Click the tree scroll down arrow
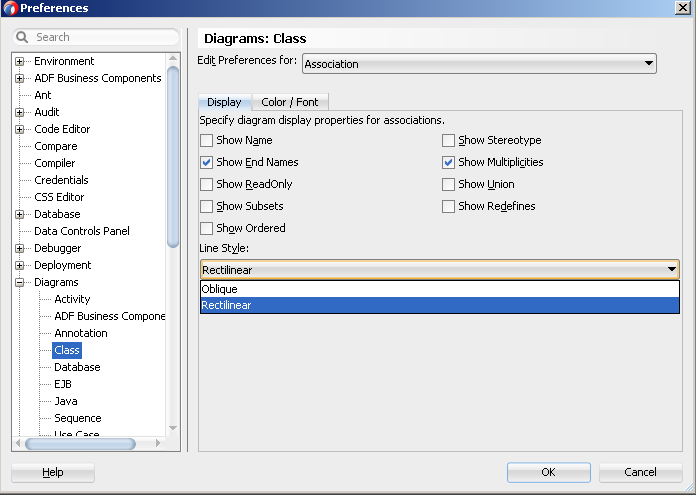This screenshot has height=495, width=696. tap(173, 428)
